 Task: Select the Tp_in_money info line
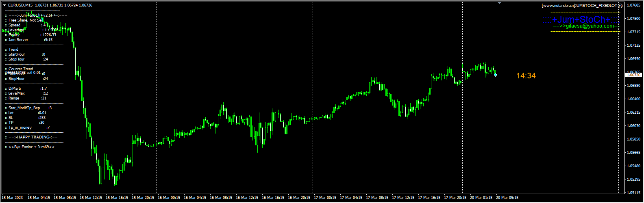[x=27, y=127]
